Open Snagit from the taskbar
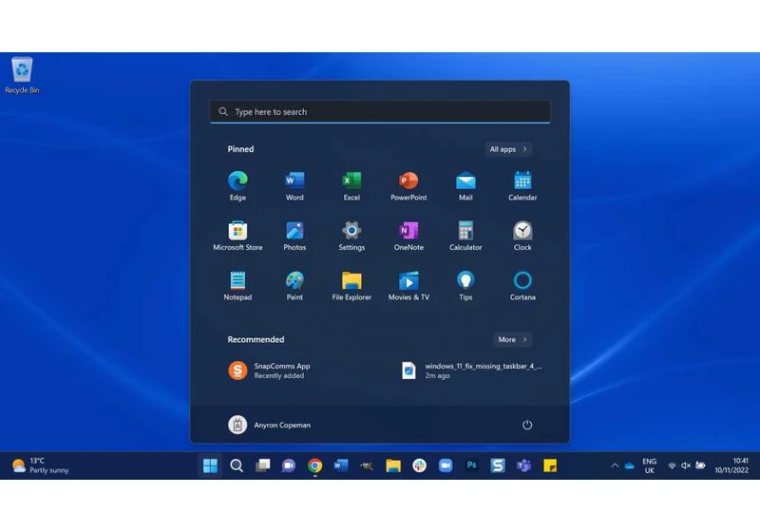 tap(498, 465)
